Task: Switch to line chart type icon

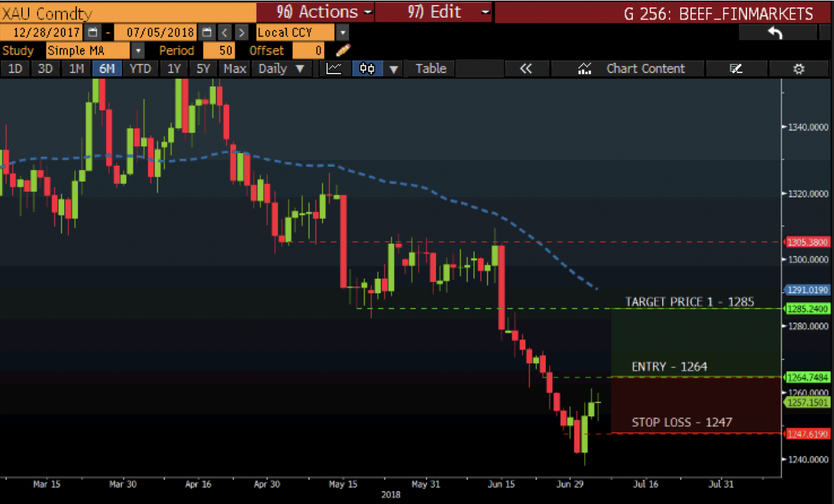Action: [334, 69]
